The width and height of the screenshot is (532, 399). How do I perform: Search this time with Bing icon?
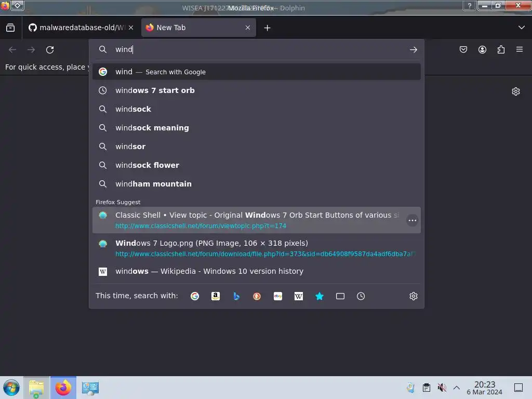(x=236, y=296)
